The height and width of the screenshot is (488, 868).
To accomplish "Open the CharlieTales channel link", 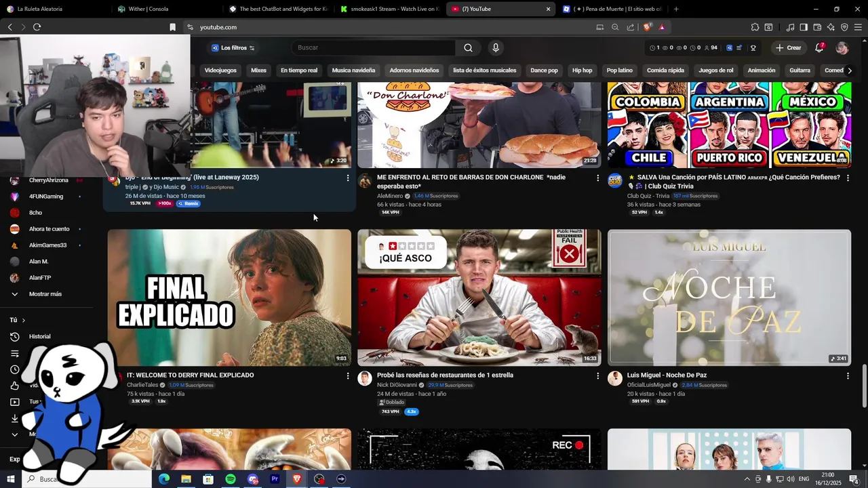I will pos(142,385).
